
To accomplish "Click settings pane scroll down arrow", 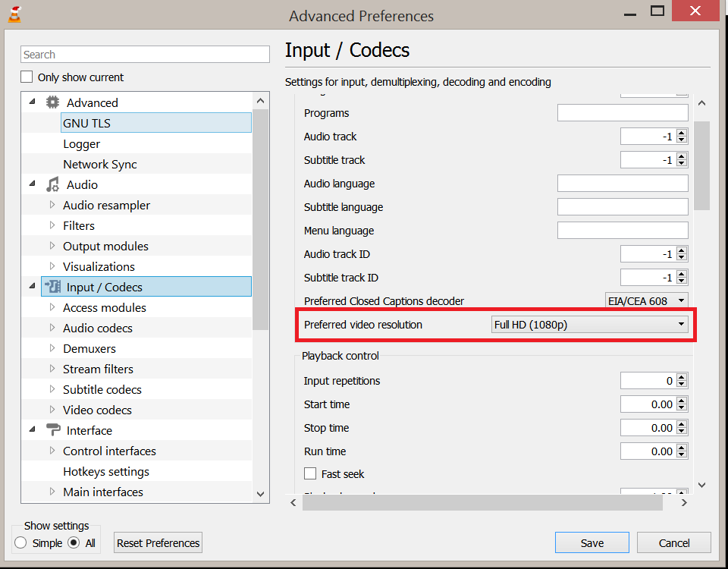I will pos(702,485).
